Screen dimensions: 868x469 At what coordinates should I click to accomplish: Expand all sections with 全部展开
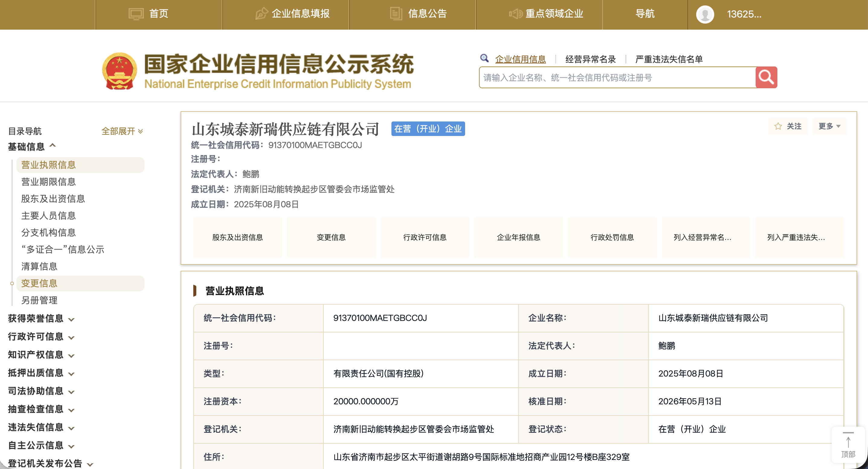pos(122,131)
